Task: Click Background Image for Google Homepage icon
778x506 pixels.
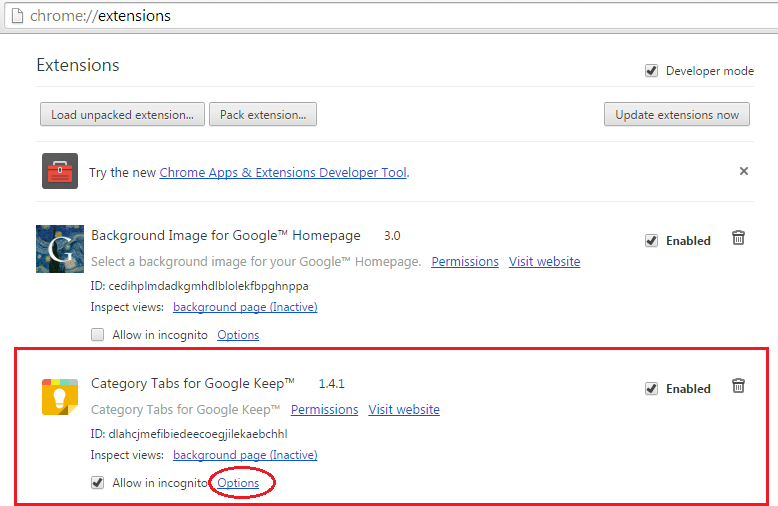Action: [x=60, y=249]
